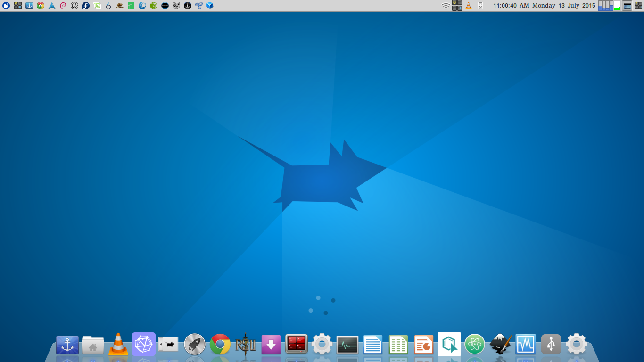Open the wireless network indicator menu
This screenshot has width=644, height=362.
446,6
